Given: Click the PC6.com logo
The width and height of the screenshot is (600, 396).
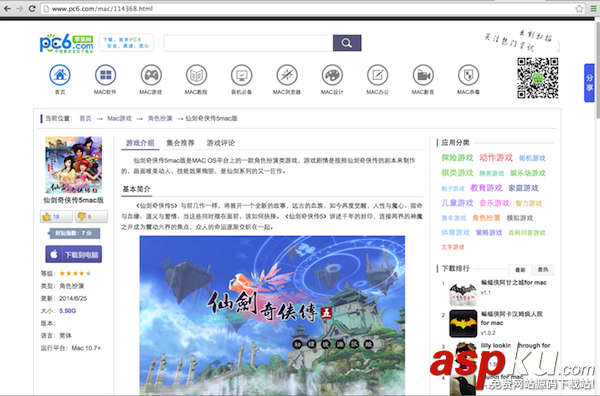Looking at the screenshot, I should tap(67, 43).
